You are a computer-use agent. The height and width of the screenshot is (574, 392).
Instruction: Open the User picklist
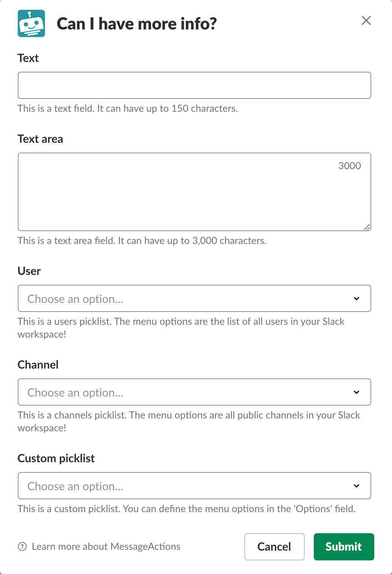click(x=194, y=298)
